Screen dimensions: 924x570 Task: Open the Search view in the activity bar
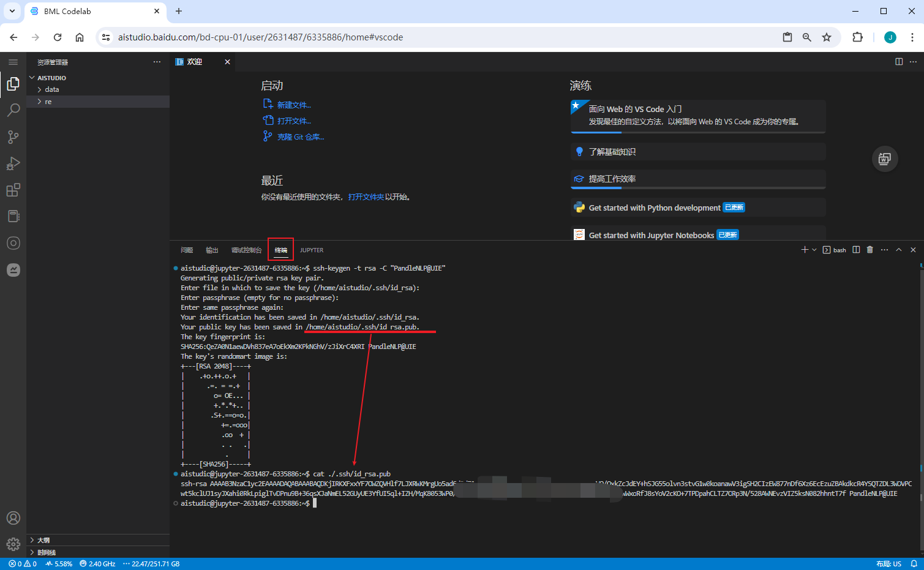click(x=13, y=110)
